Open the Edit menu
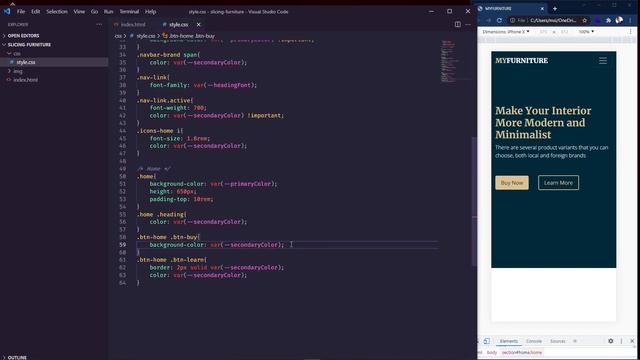 point(36,11)
